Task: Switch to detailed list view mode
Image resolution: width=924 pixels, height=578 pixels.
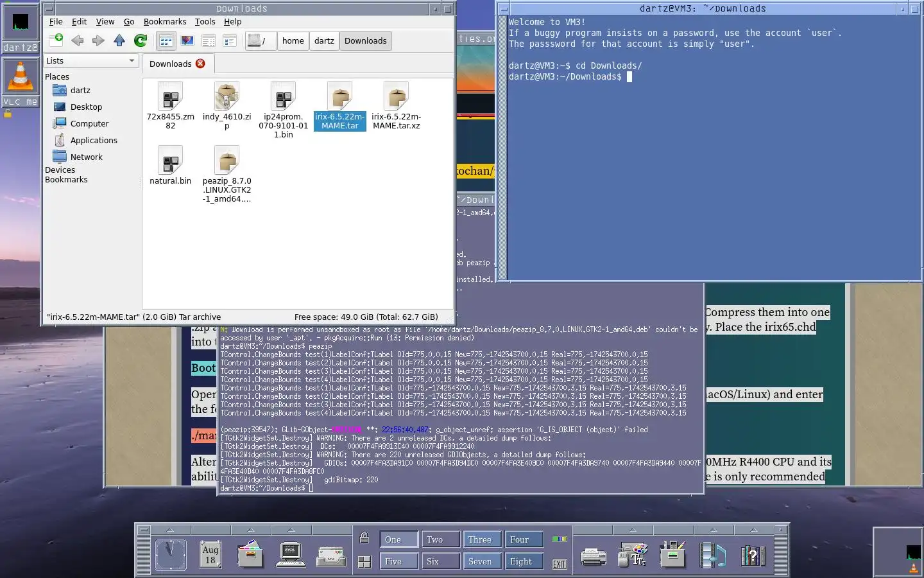Action: point(230,40)
